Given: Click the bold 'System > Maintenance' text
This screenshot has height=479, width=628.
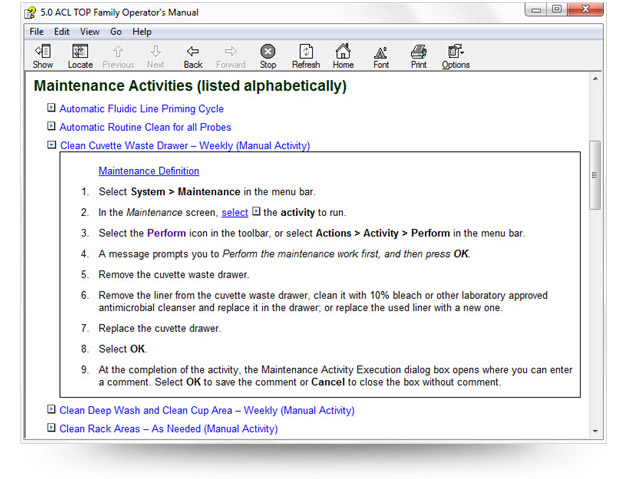Looking at the screenshot, I should [x=185, y=192].
